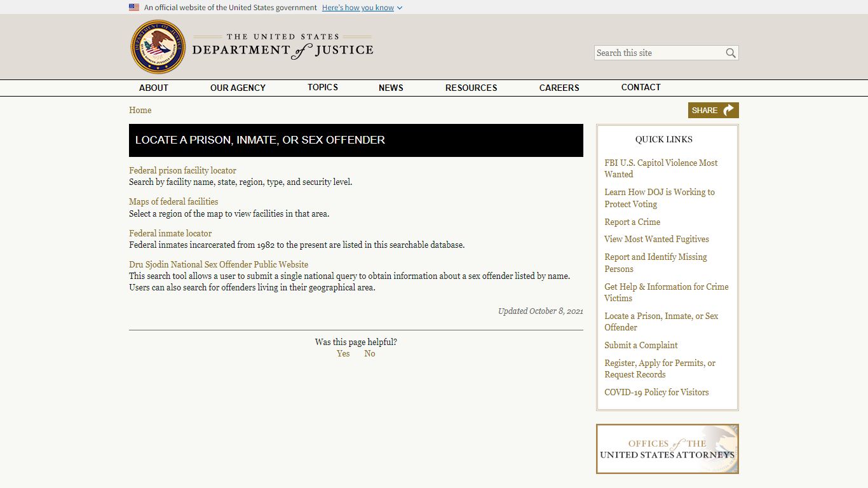This screenshot has width=868, height=488.
Task: Open the NEWS menu
Action: (x=391, y=88)
